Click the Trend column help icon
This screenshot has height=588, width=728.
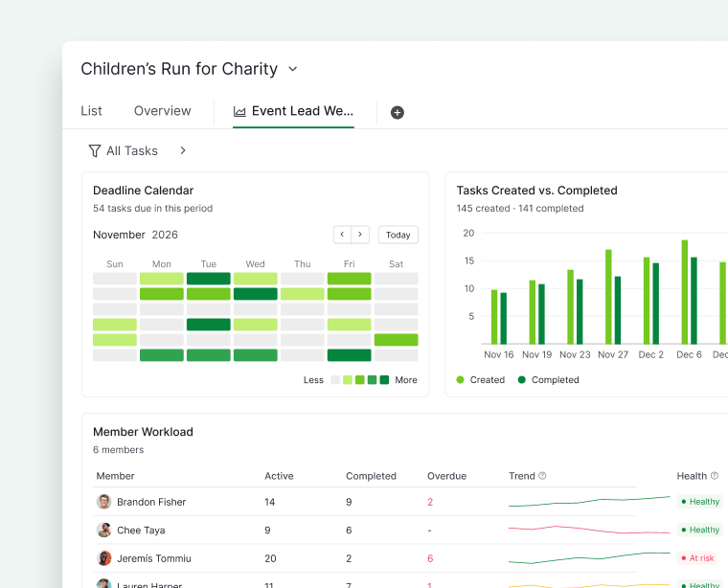(x=542, y=476)
